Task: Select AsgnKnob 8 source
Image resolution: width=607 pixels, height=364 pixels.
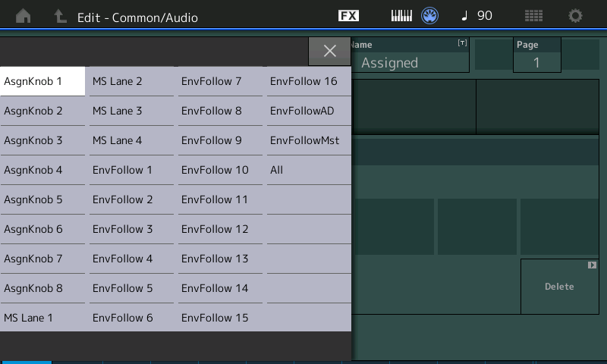Action: (x=42, y=288)
